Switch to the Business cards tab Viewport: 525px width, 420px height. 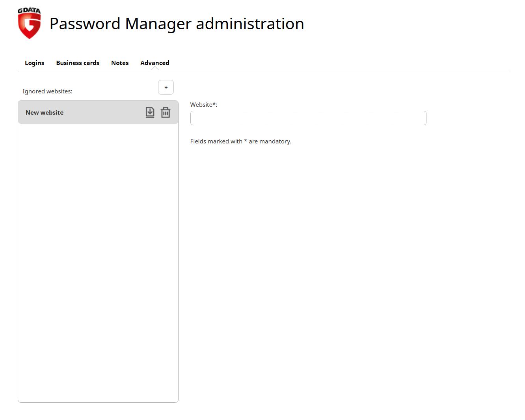click(x=78, y=63)
